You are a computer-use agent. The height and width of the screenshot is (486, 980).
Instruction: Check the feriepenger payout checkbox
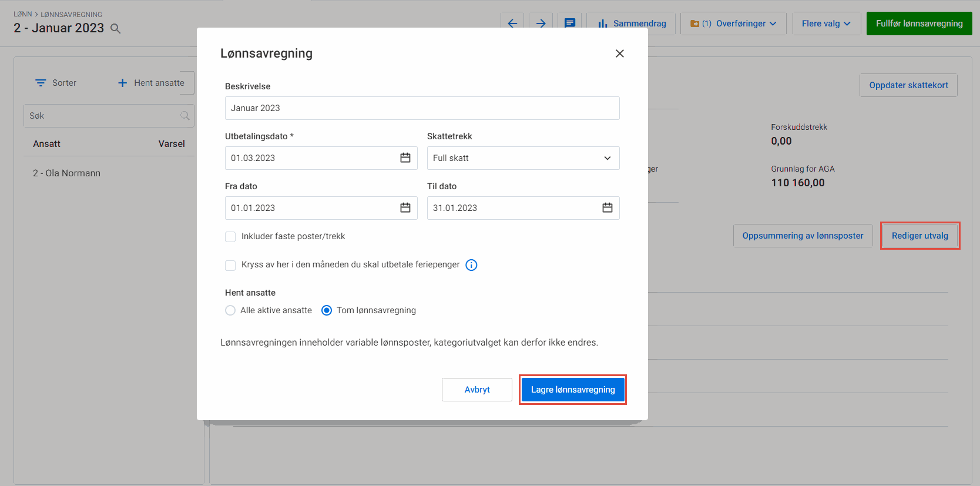point(230,265)
